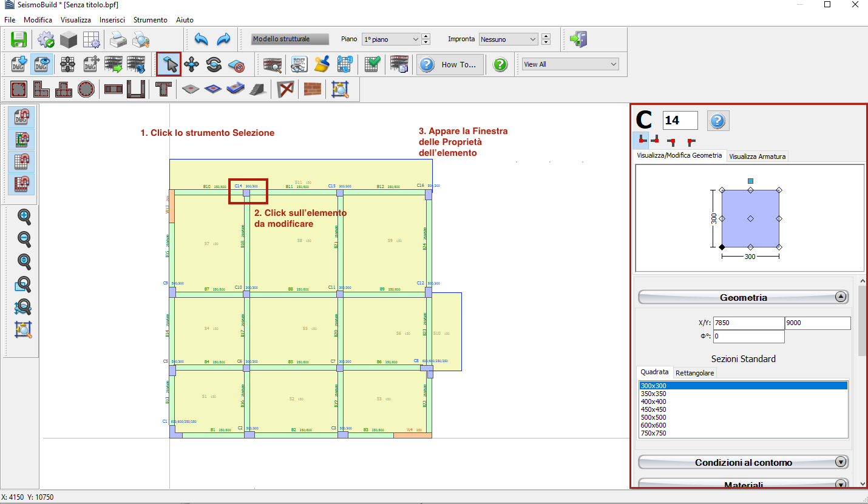
Task: Click the column number 14 input field
Action: (x=680, y=121)
